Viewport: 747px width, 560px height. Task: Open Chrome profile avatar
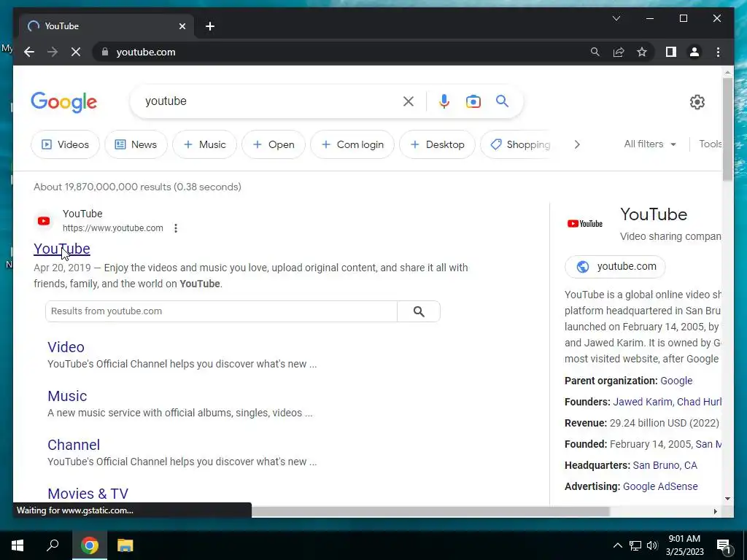(694, 52)
